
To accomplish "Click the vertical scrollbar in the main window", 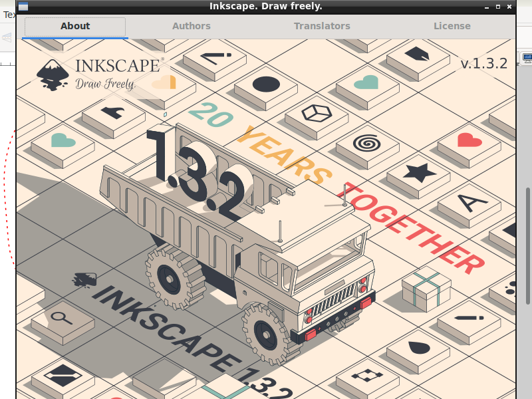I will [528, 245].
